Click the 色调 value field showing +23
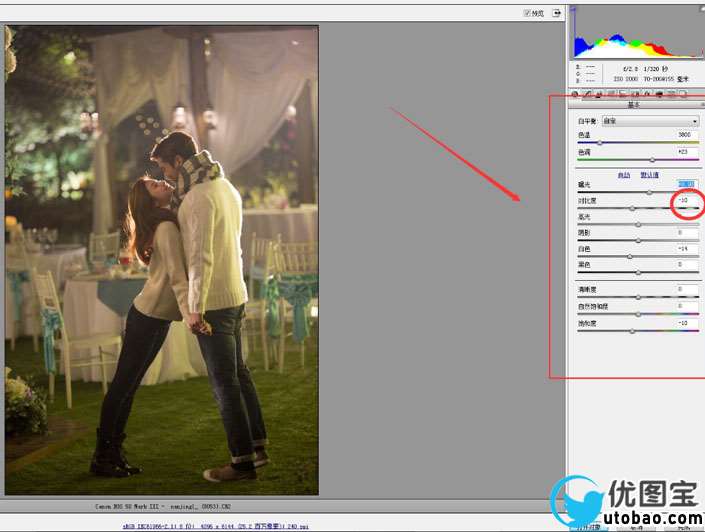 [688, 152]
